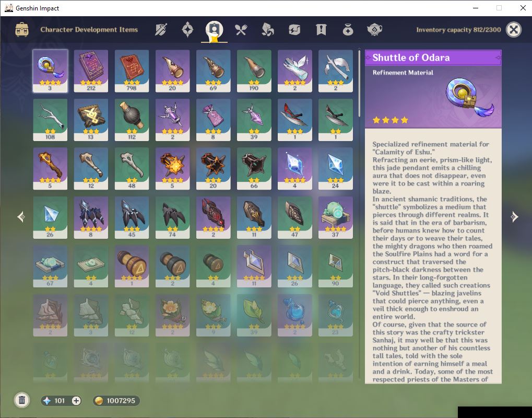
Task: Open the Furnishings teapot tab icon
Action: 374,30
